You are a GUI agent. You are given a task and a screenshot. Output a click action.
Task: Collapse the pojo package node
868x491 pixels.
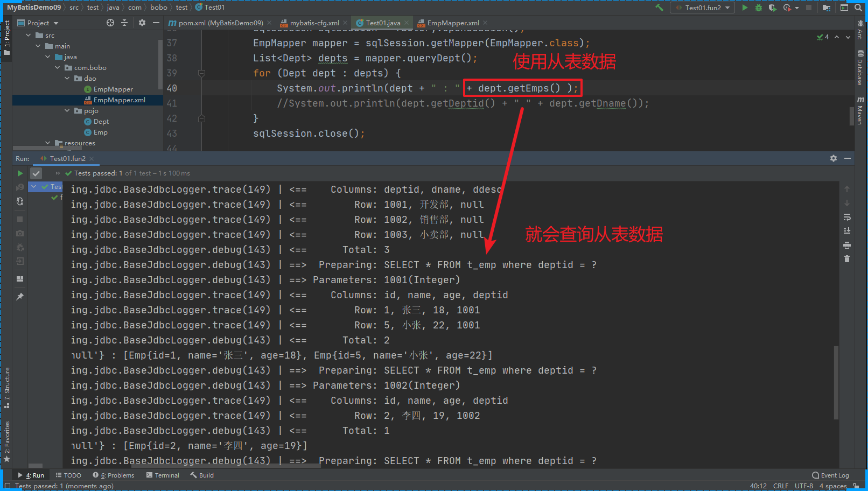pos(67,110)
